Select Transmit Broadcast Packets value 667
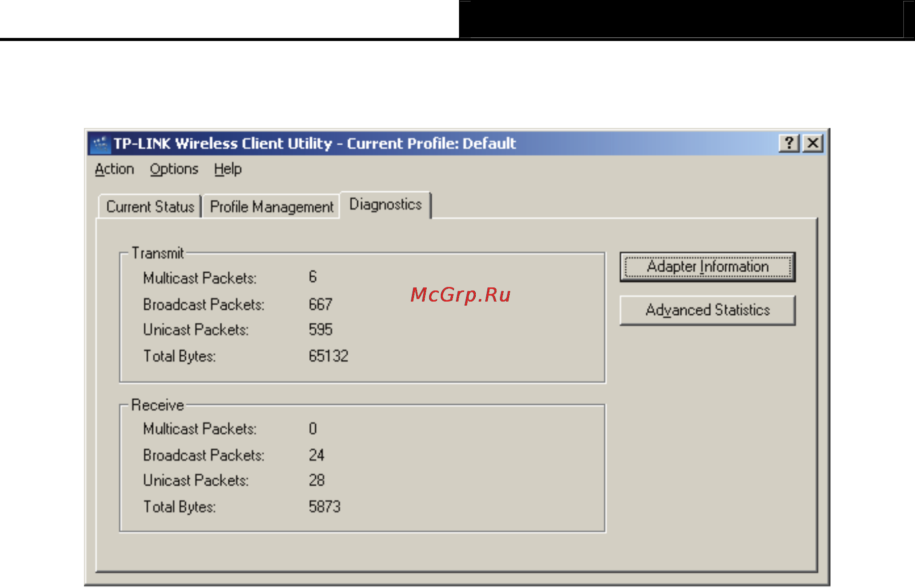The image size is (915, 588). pyautogui.click(x=320, y=304)
